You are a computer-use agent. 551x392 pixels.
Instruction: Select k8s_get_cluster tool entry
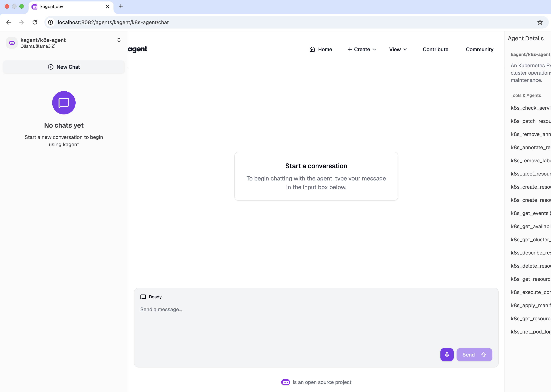pos(531,240)
